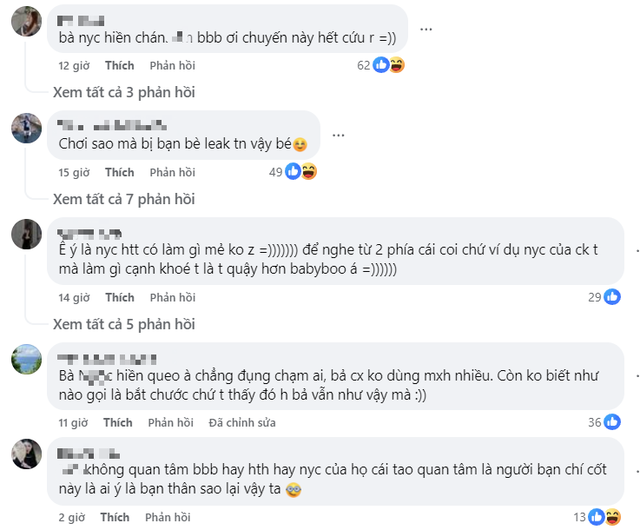This screenshot has width=640, height=530.
Task: Click reaction icons beside the 49 count
Action: 301,172
